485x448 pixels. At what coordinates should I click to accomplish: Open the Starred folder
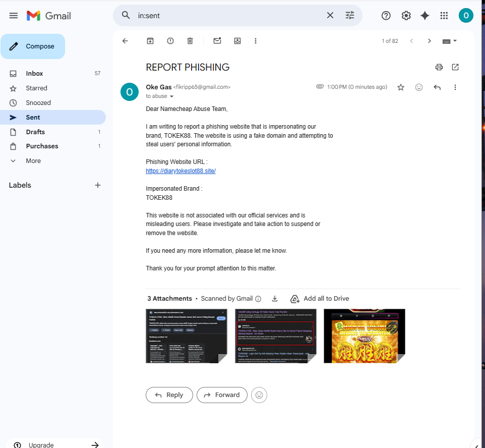pos(53,88)
